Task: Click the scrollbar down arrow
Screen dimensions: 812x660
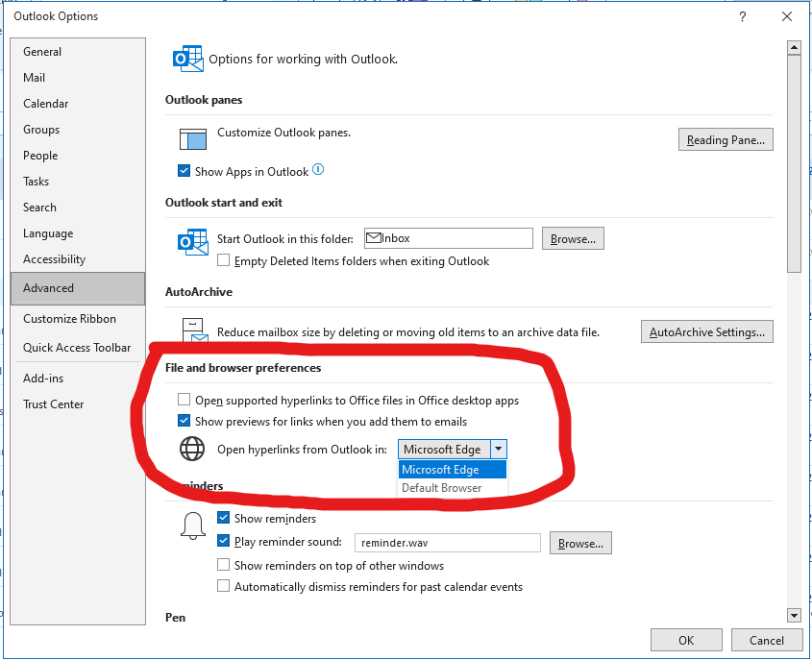Action: [794, 615]
